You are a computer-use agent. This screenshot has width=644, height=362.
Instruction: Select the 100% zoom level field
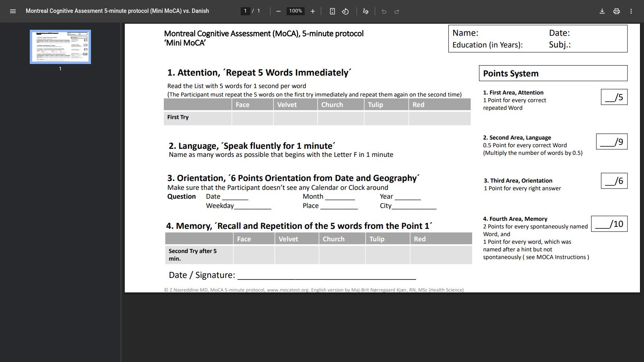coord(295,11)
